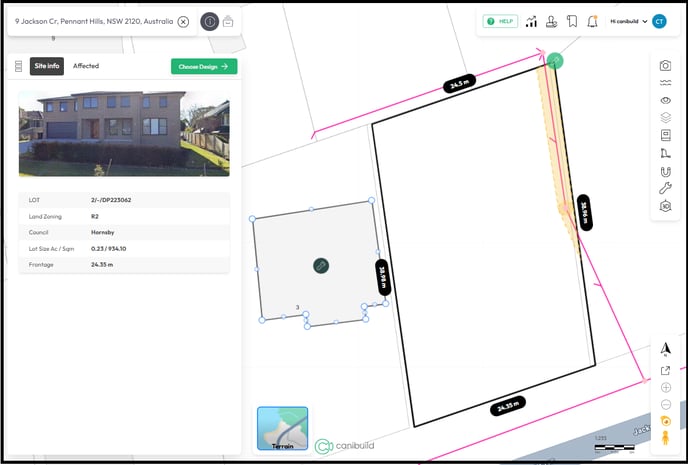Select the Site info tab
The image size is (688, 465).
tap(47, 66)
